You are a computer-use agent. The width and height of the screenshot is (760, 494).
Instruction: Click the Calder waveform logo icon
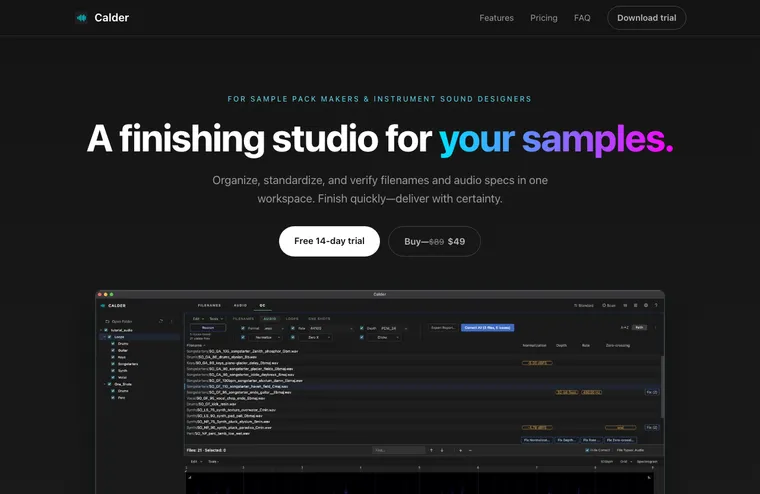[x=81, y=18]
